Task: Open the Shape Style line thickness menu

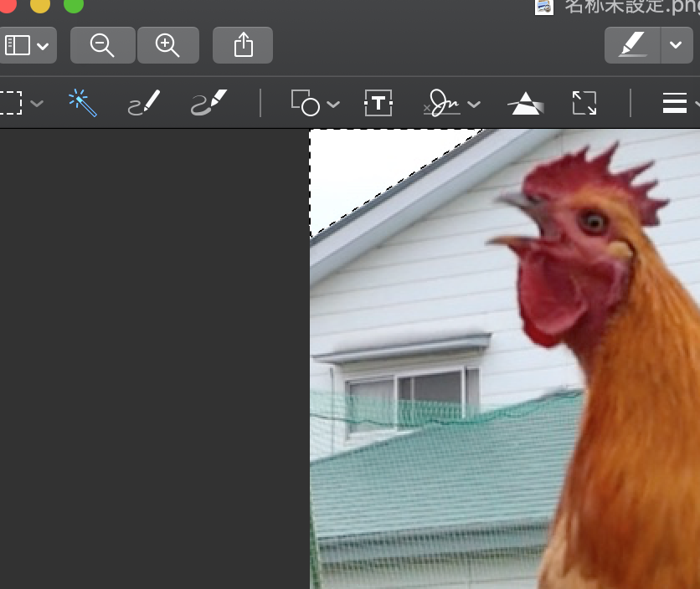Action: click(681, 103)
